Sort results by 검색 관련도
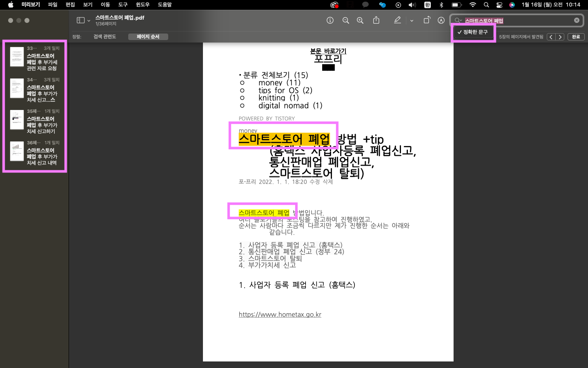588x368 pixels. 105,37
